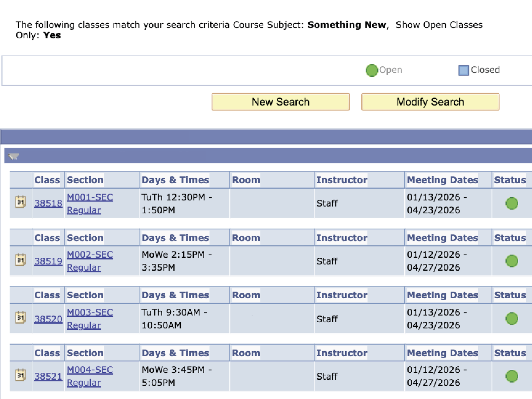Collapse the course section triangle
Screen dimensions: 532x399
(x=13, y=157)
